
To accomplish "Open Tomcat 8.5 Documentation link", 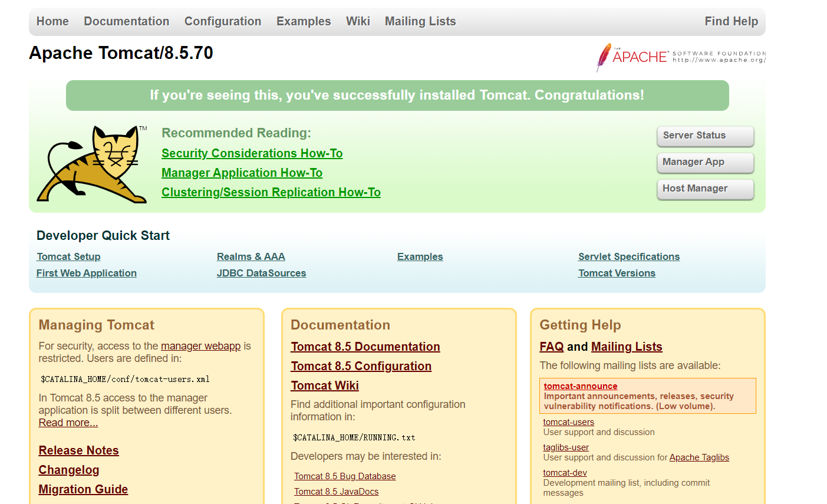I will pyautogui.click(x=365, y=347).
